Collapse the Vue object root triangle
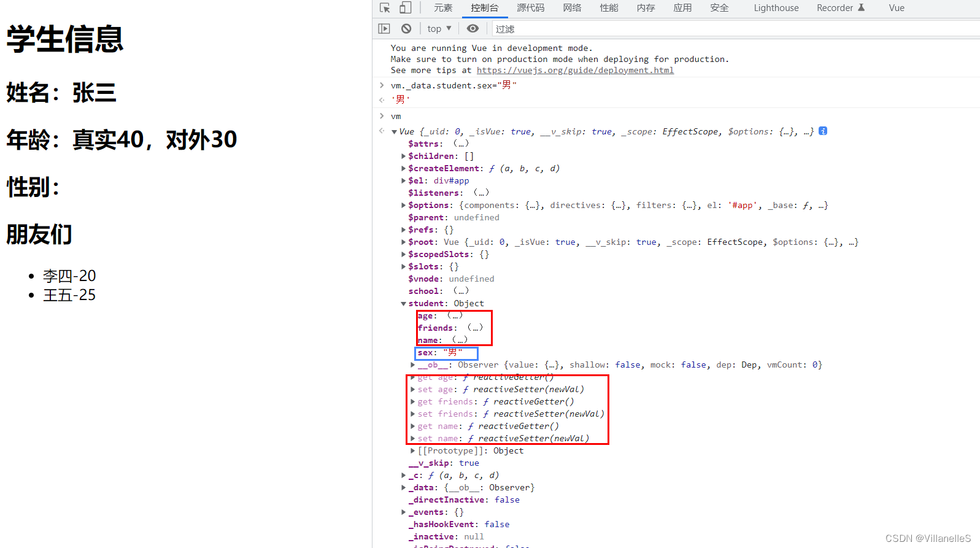Image resolution: width=980 pixels, height=548 pixels. tap(394, 131)
